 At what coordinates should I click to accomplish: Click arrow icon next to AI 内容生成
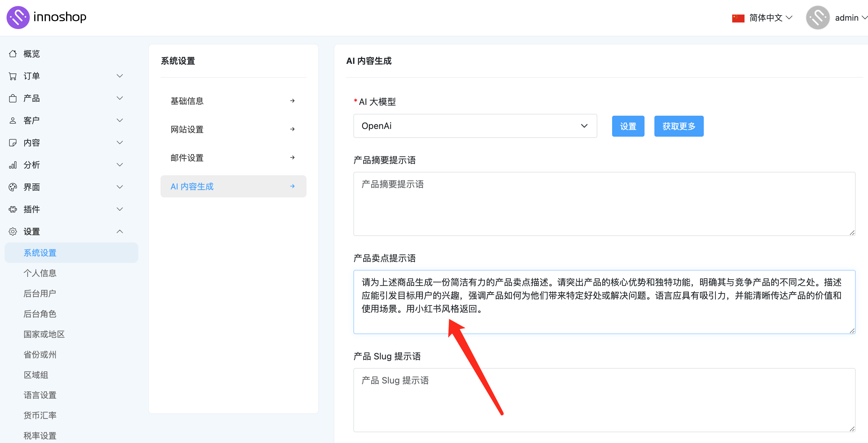292,186
